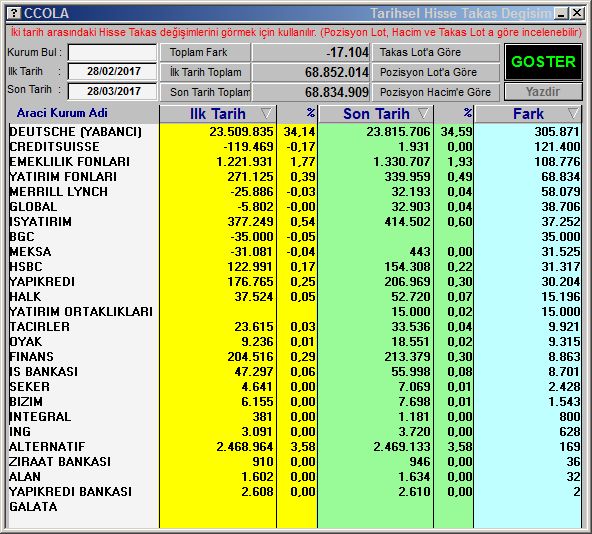Focus the Kurum Bul search field

[112, 52]
